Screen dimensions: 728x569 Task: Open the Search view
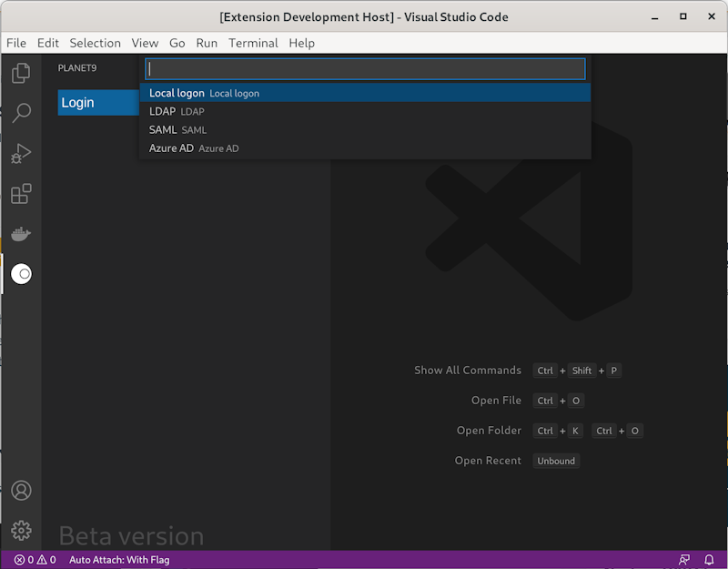click(x=20, y=113)
